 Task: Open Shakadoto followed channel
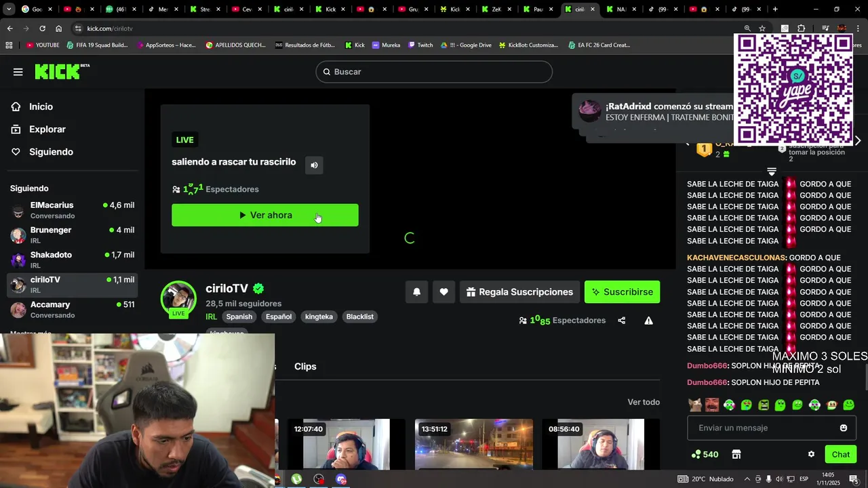pyautogui.click(x=72, y=260)
